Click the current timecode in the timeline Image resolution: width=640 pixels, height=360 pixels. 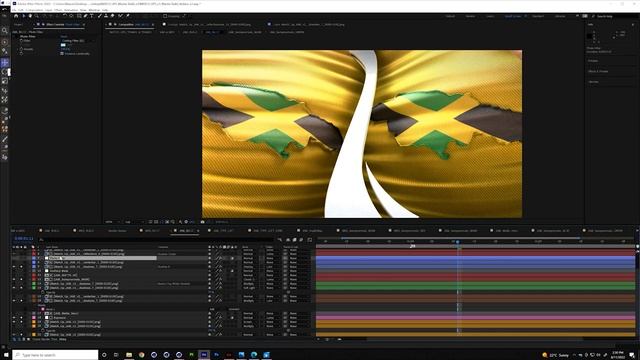coord(23,239)
